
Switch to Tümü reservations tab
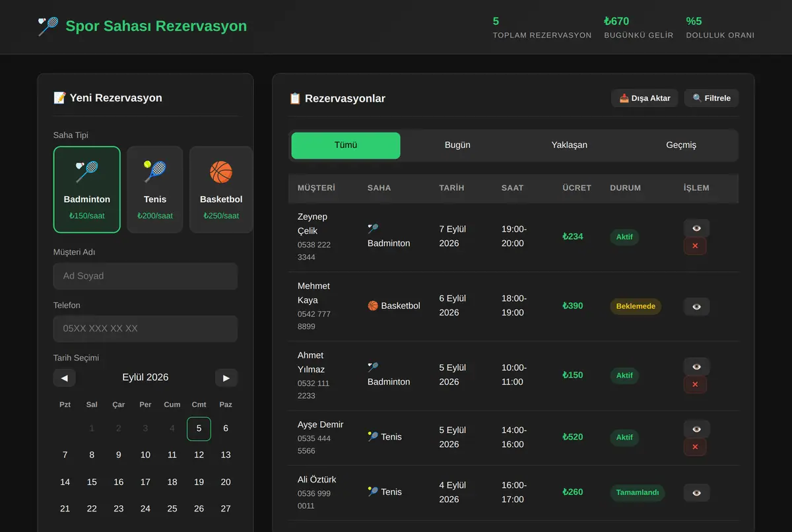coord(346,145)
